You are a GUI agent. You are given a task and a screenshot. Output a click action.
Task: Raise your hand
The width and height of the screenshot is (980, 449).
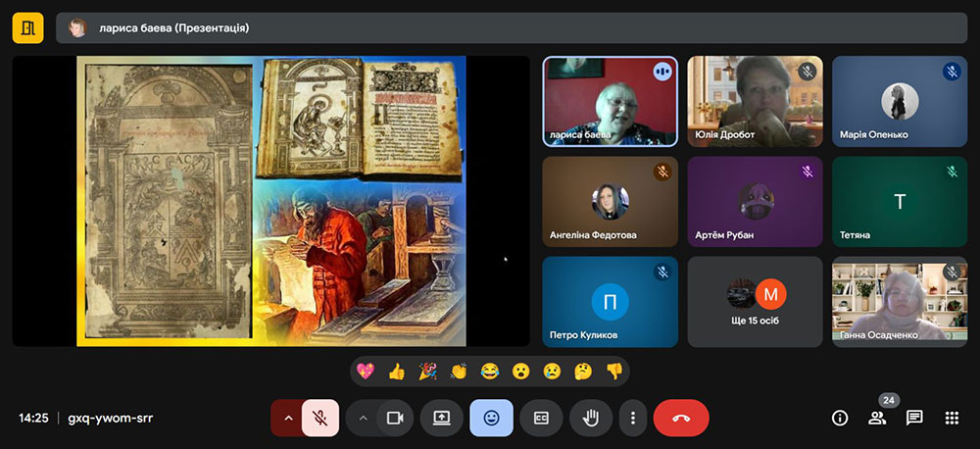tap(591, 418)
